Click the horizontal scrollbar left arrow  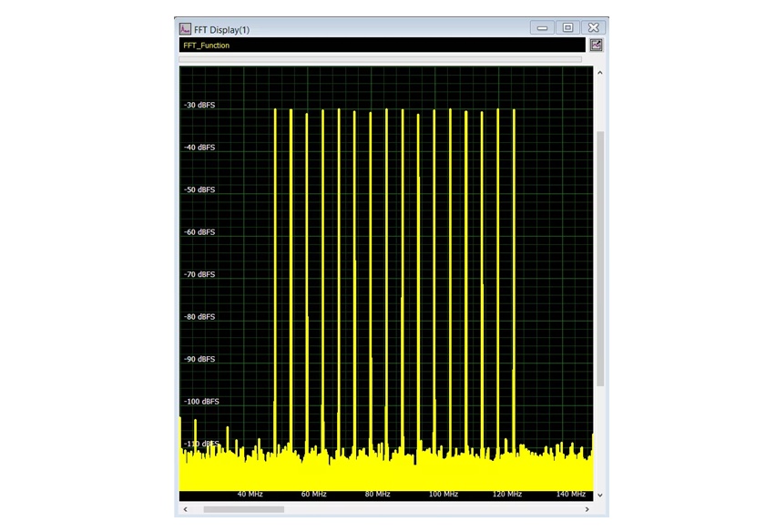coord(186,509)
